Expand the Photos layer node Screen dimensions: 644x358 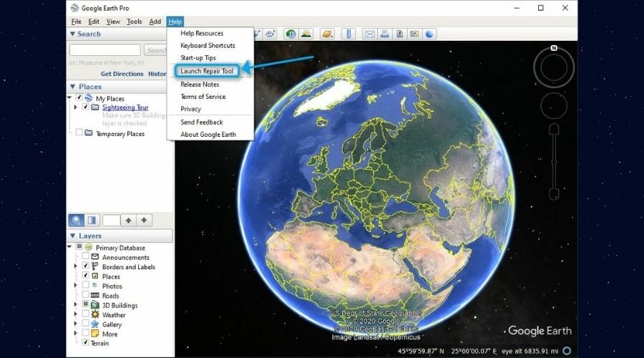click(x=76, y=285)
